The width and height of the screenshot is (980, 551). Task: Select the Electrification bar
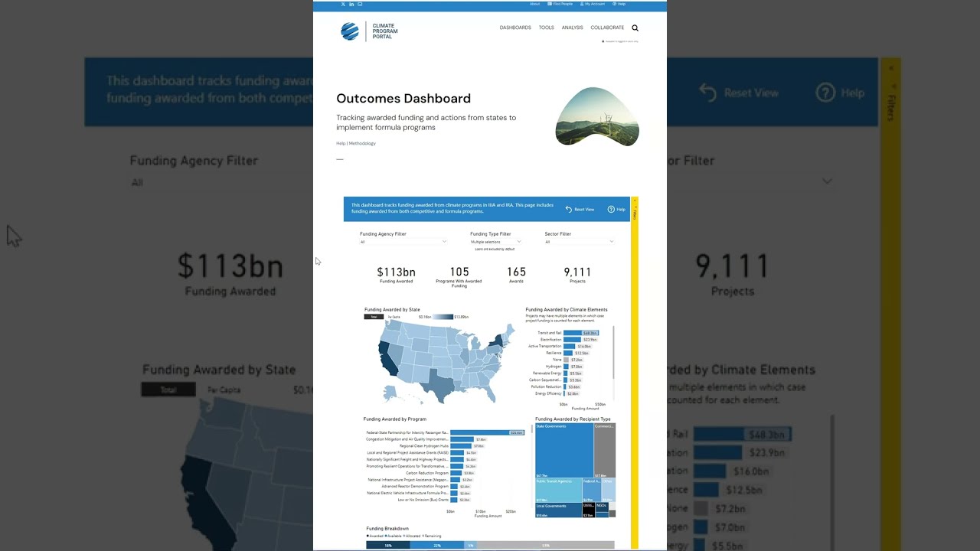[572, 340]
